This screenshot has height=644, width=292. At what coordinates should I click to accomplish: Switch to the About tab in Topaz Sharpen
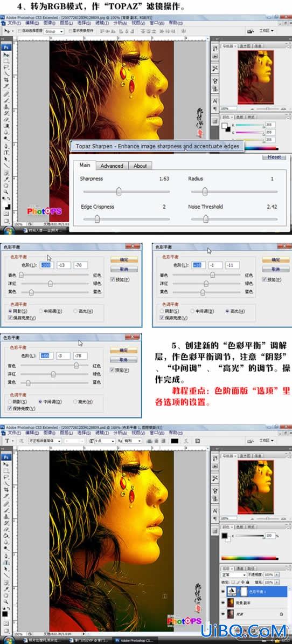[x=140, y=166]
